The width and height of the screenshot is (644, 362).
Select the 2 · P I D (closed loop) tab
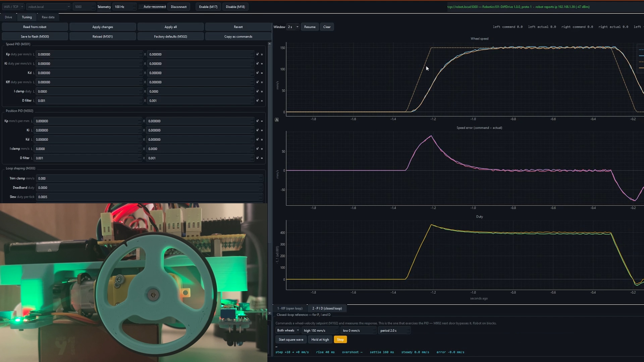(x=327, y=308)
